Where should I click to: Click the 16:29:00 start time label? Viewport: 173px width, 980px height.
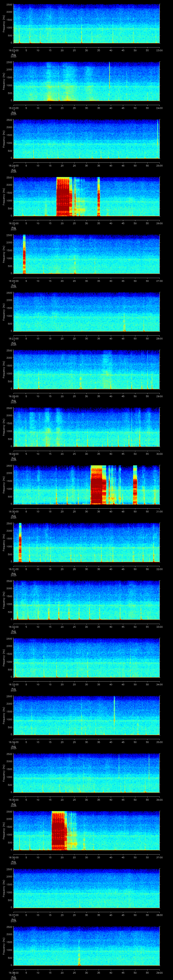point(13,454)
